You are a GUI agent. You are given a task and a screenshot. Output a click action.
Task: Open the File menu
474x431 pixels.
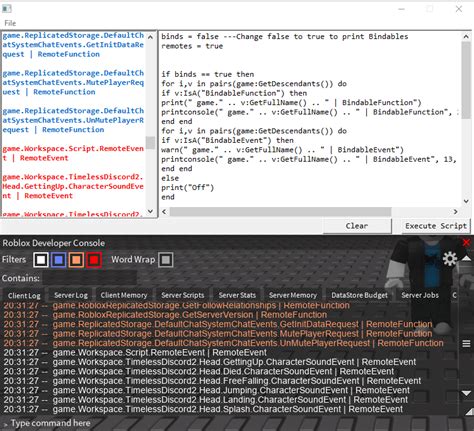(10, 23)
